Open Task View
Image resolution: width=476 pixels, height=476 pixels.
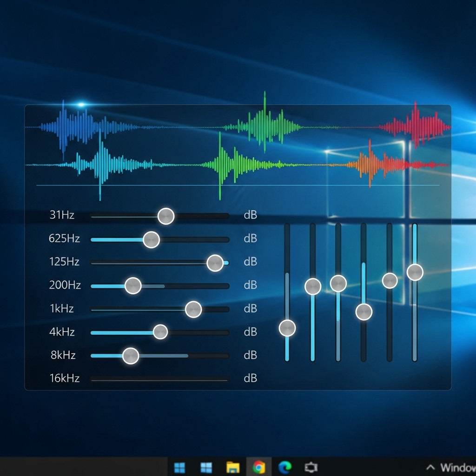[x=311, y=467]
